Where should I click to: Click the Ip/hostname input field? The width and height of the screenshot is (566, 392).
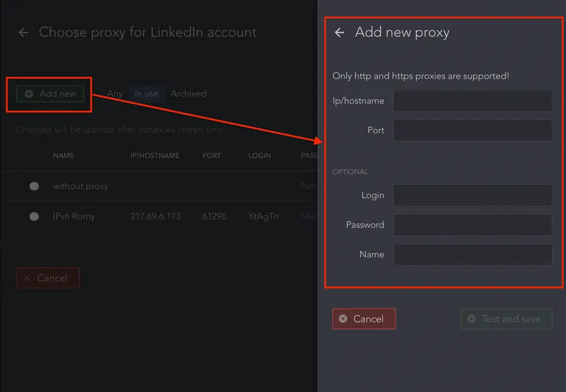coord(472,100)
